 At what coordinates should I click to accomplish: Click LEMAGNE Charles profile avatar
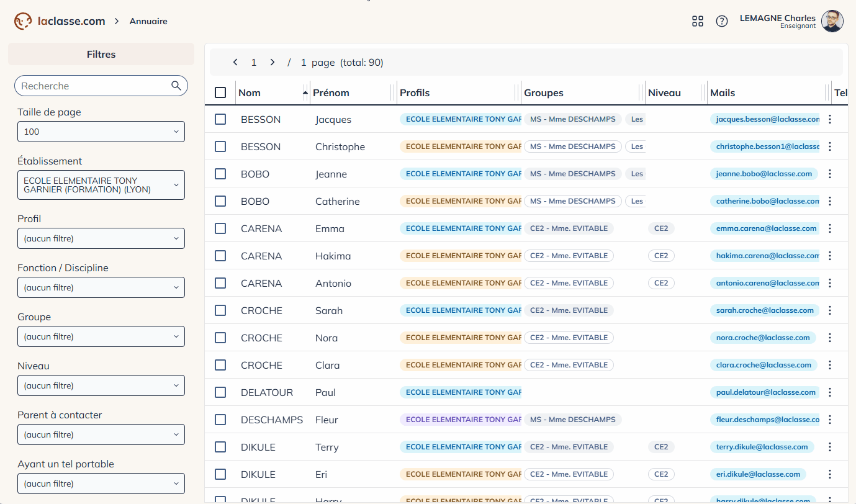tap(832, 21)
